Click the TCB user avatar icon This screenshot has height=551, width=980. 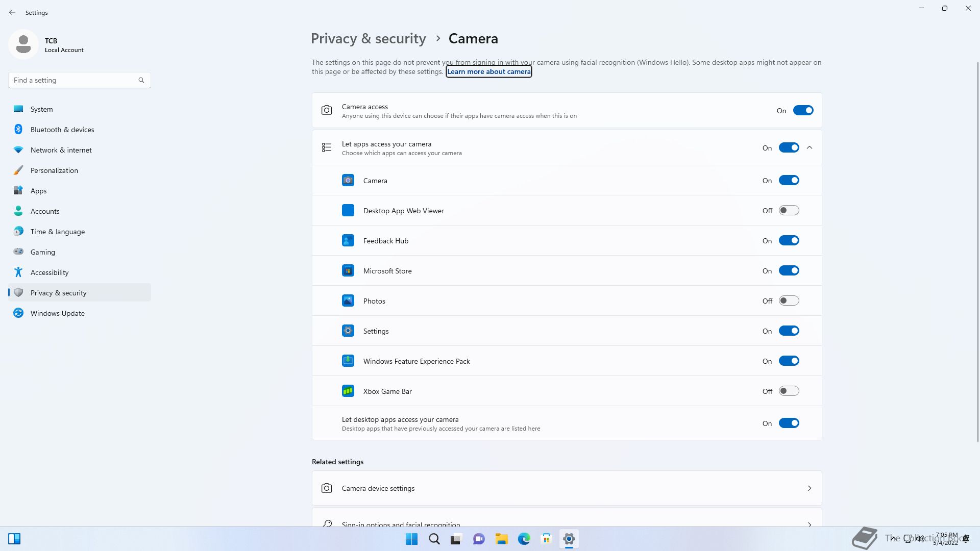coord(23,44)
